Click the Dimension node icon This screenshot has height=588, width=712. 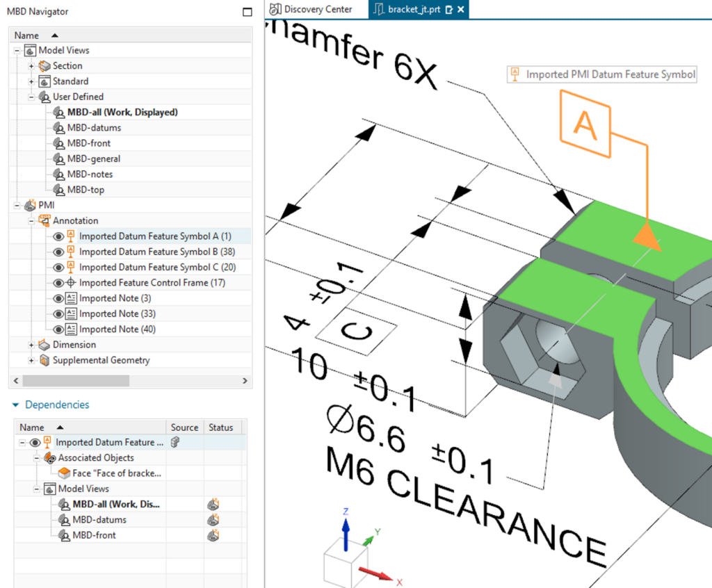[44, 345]
